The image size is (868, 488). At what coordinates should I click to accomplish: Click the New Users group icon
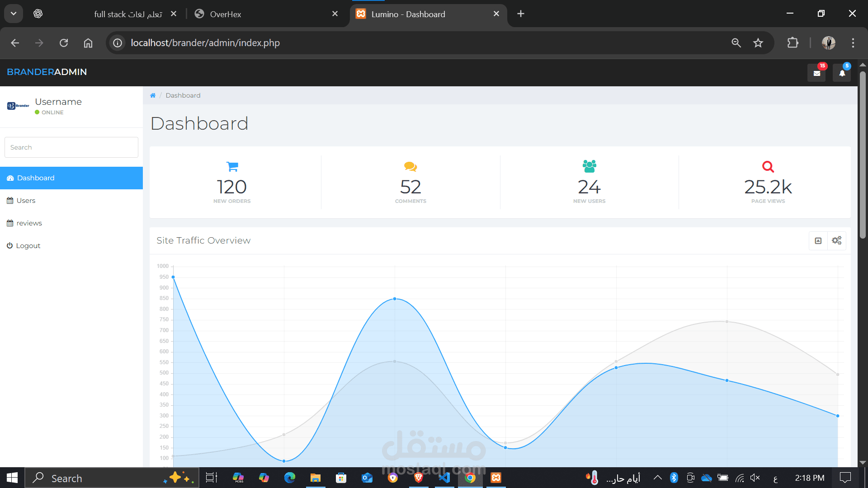click(589, 166)
